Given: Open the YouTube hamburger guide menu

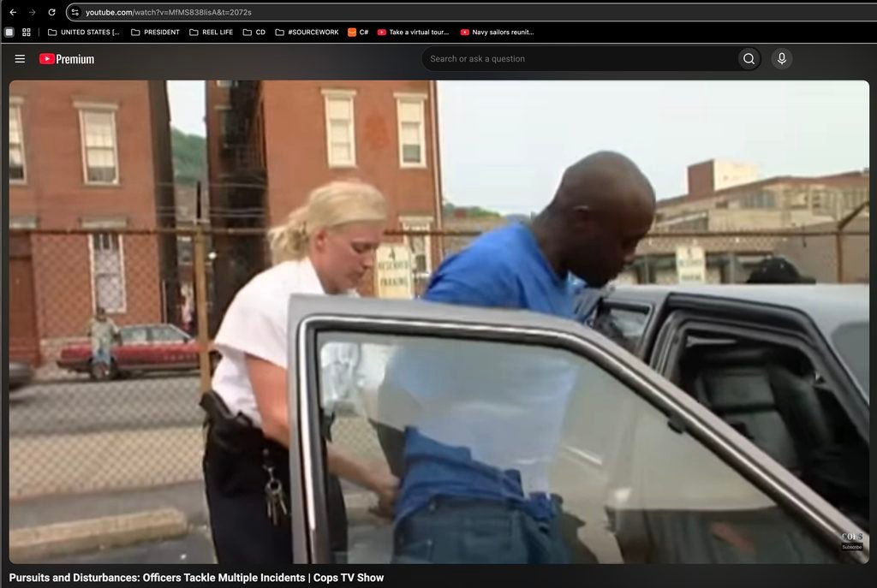Looking at the screenshot, I should (x=20, y=59).
